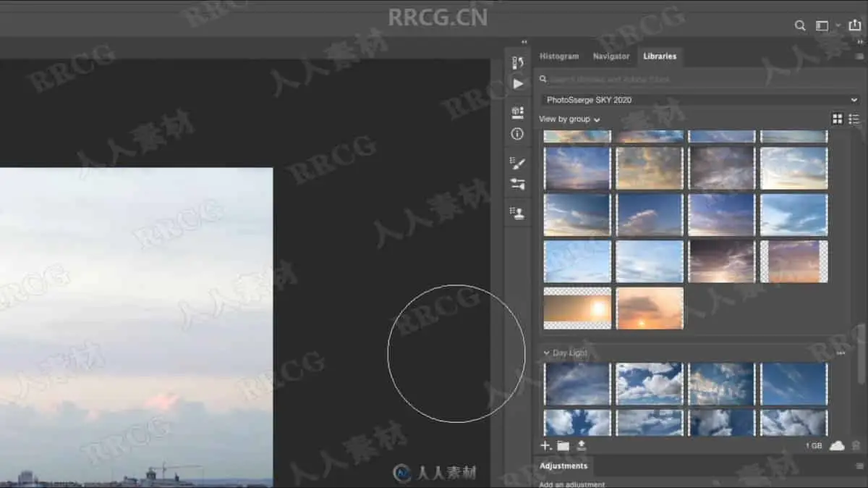Select the Adjustments panel tab
868x488 pixels.
pos(563,466)
